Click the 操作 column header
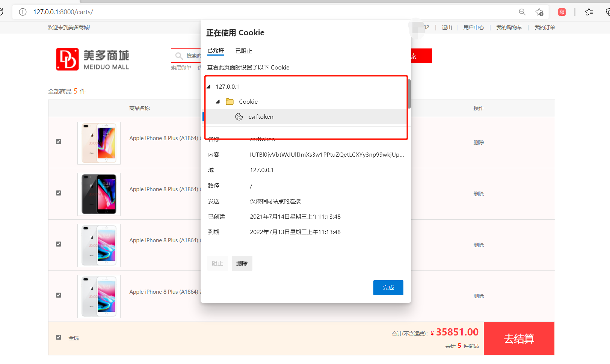Screen dimensions: 610x364 [x=479, y=108]
